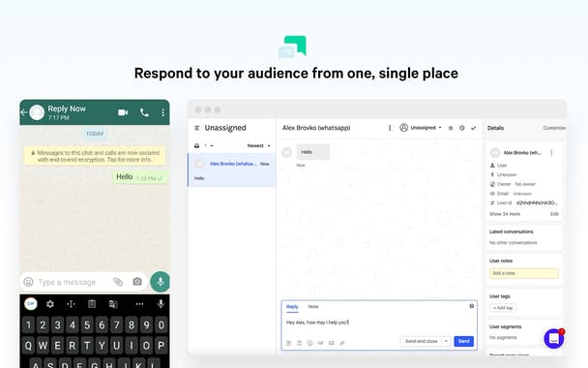Open the Newest sort dropdown
Image resolution: width=588 pixels, height=368 pixels.
click(259, 145)
